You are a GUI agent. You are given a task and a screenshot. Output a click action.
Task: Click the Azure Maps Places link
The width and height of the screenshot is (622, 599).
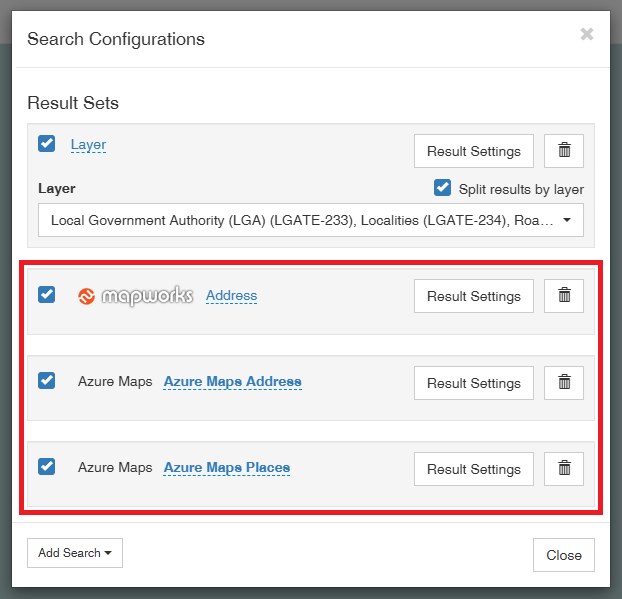click(227, 468)
